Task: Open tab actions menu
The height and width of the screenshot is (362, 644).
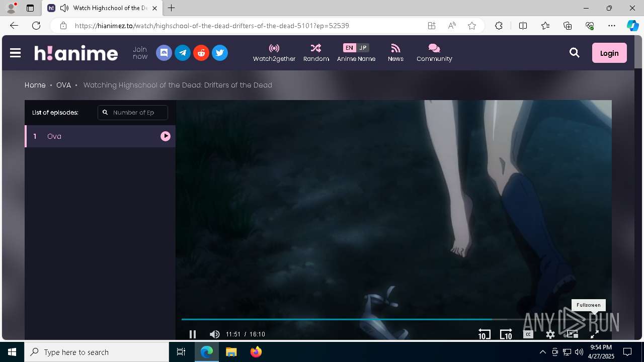Action: [30, 8]
